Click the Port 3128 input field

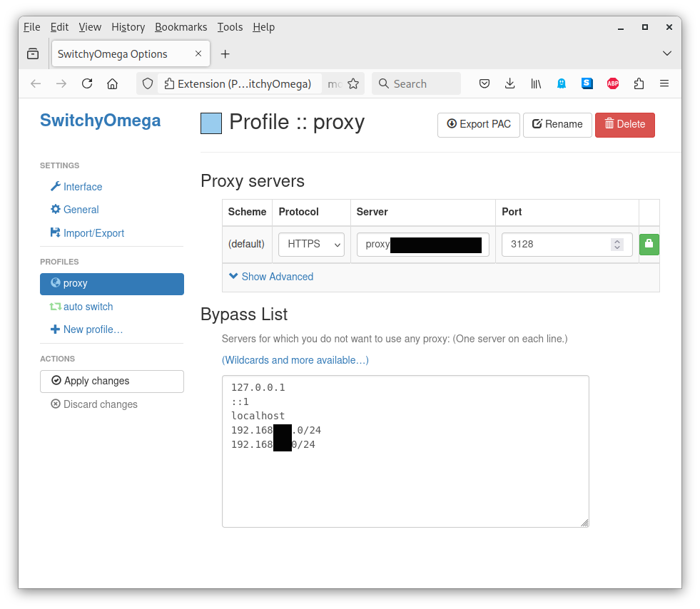coord(567,244)
